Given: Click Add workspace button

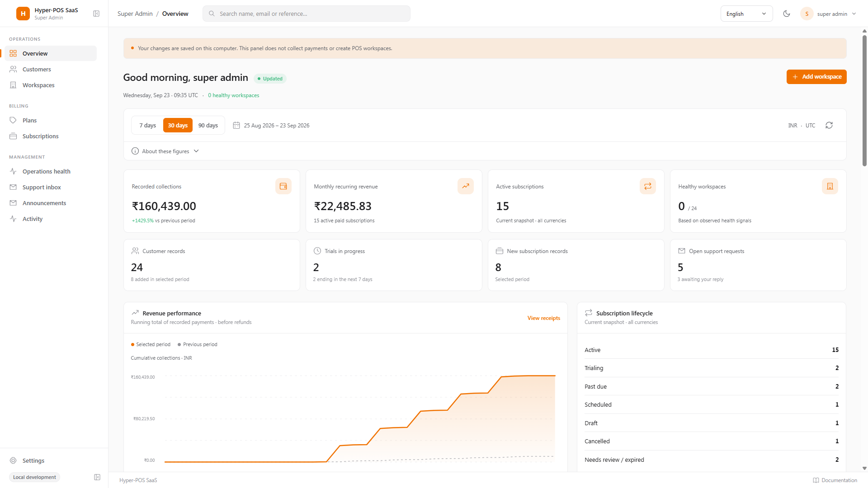Looking at the screenshot, I should coord(816,77).
